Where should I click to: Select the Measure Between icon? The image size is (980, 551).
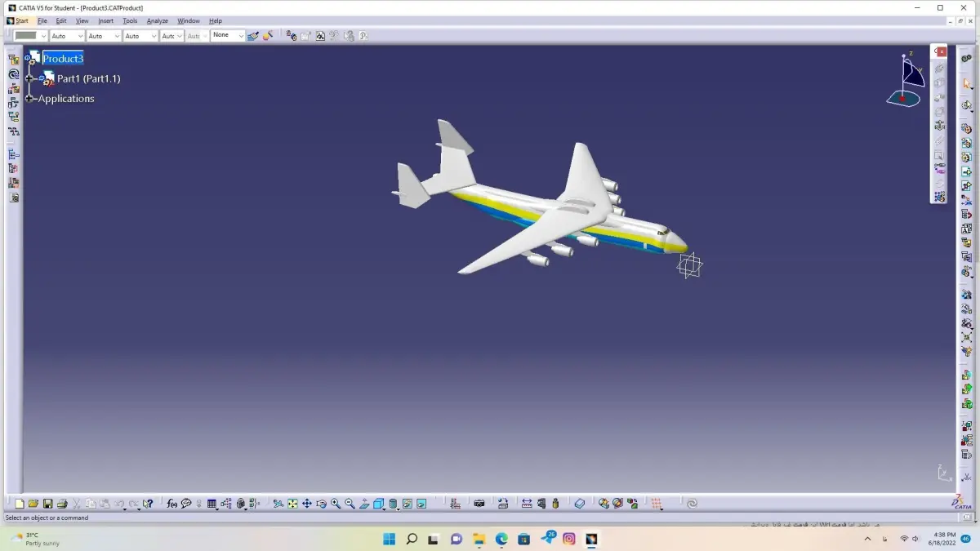[527, 504]
